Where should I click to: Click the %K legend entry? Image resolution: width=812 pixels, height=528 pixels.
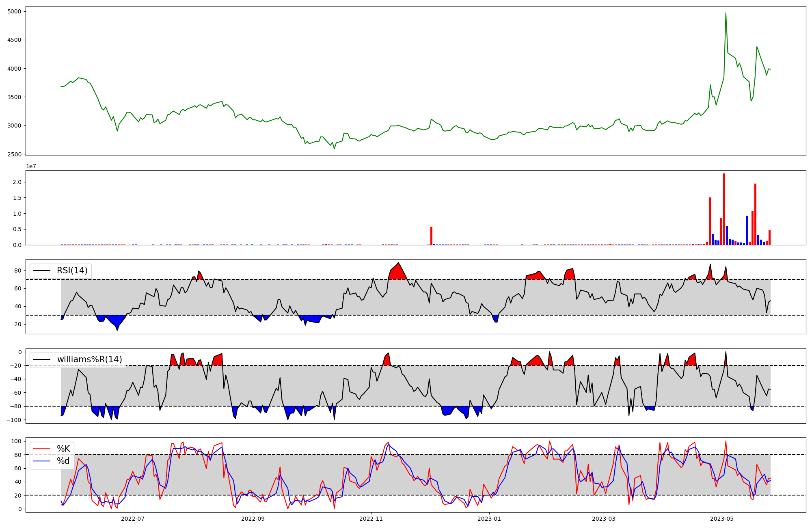tap(63, 449)
